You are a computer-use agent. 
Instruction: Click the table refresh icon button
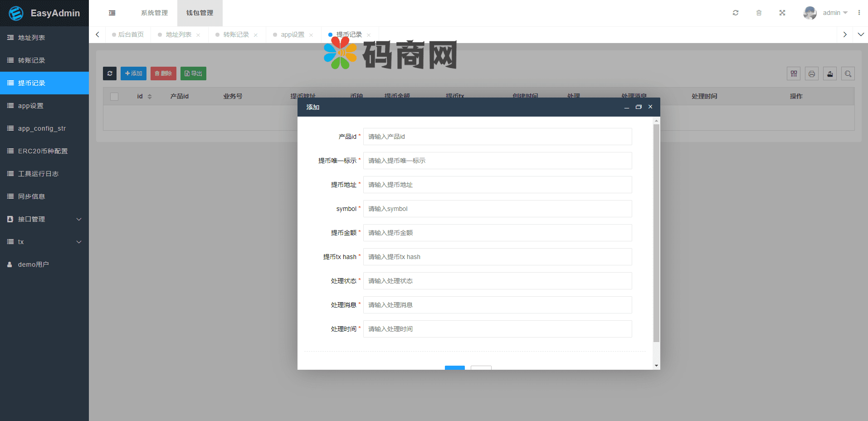(x=110, y=73)
